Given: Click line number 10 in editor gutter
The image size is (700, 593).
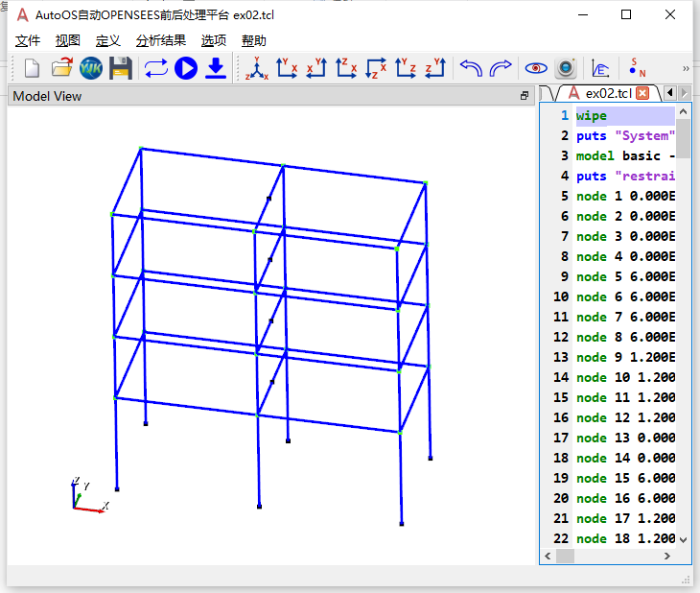Looking at the screenshot, I should [561, 296].
